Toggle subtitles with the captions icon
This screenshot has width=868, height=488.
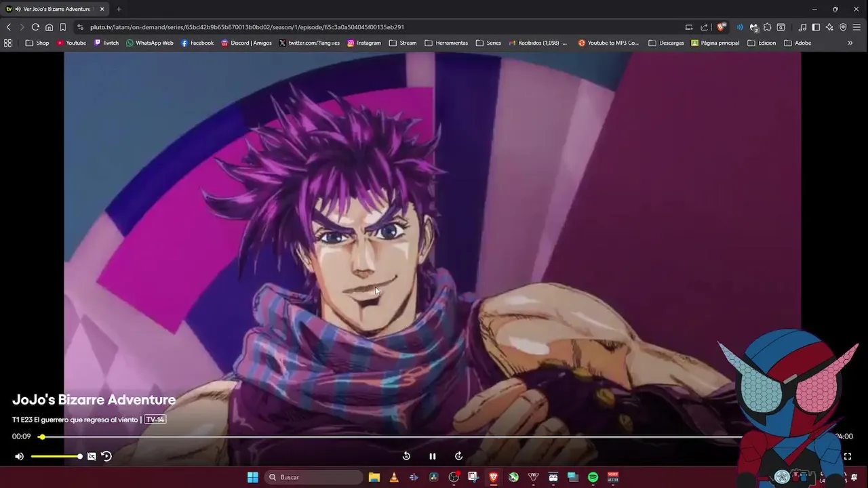92,456
